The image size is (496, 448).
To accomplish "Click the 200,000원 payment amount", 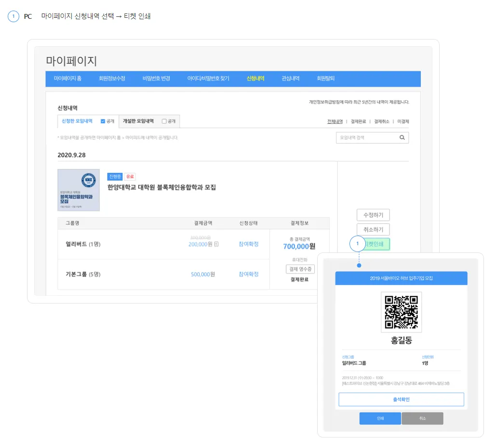I will 200,244.
